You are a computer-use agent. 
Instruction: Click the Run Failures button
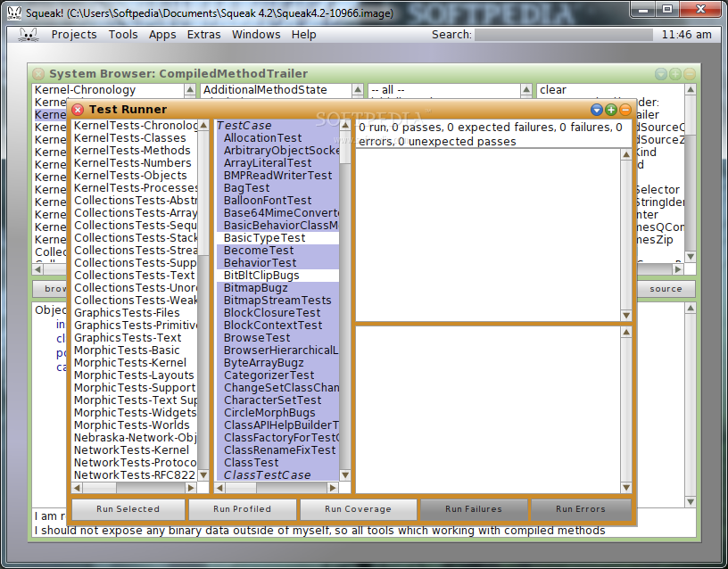click(x=474, y=509)
